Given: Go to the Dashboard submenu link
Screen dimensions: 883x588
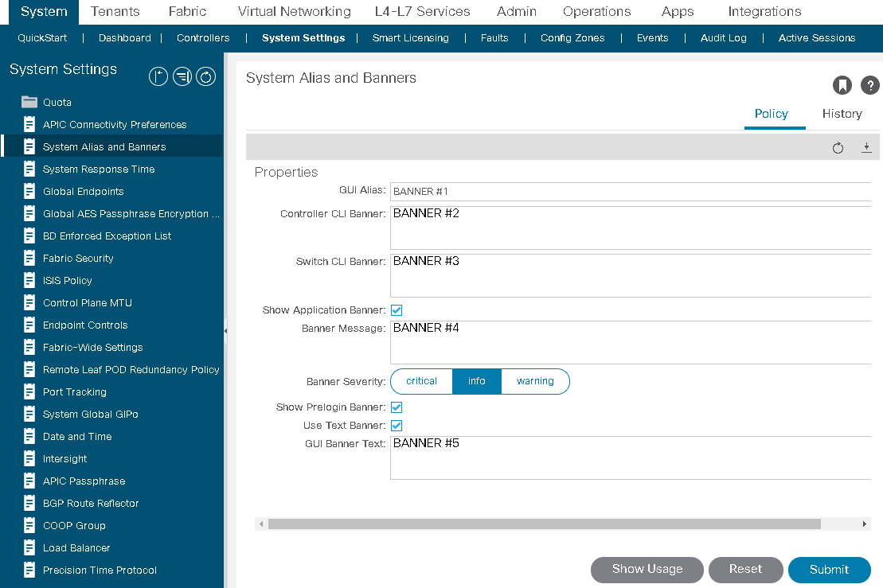Looking at the screenshot, I should 124,37.
